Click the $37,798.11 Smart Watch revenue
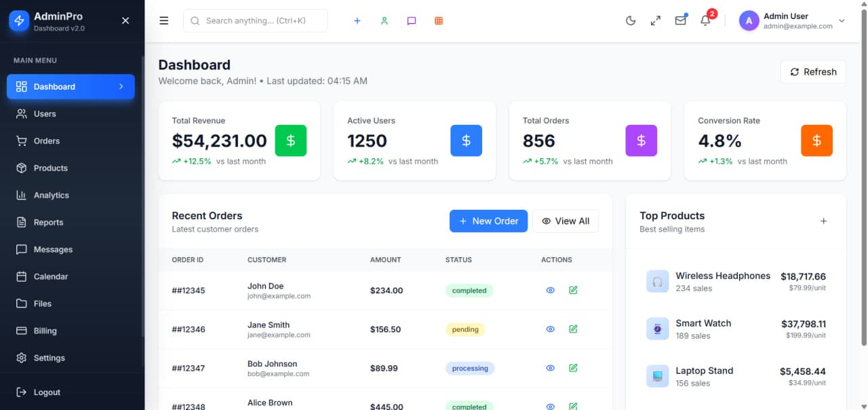The image size is (868, 410). [804, 324]
